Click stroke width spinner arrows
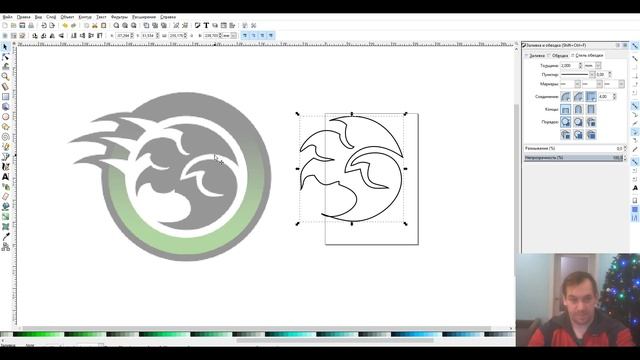640x360 pixels. [580, 65]
